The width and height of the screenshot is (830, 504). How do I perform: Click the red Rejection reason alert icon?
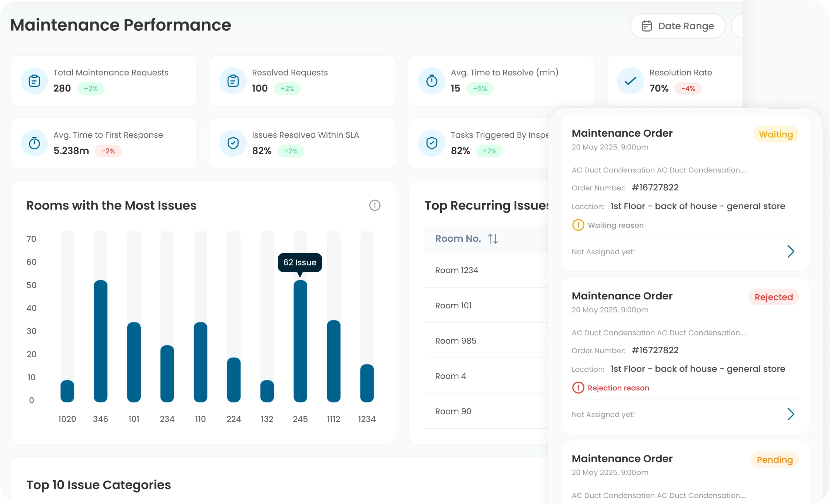578,388
